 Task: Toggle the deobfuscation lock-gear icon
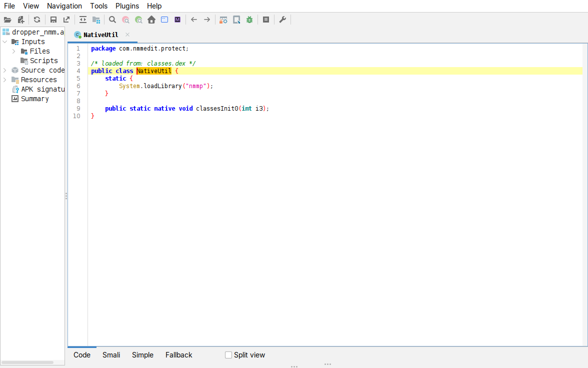[223, 20]
